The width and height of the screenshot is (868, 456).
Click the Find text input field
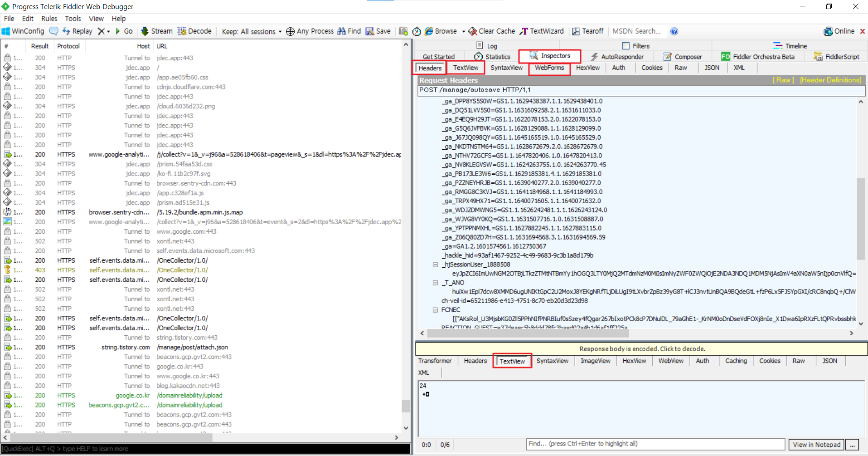click(655, 444)
